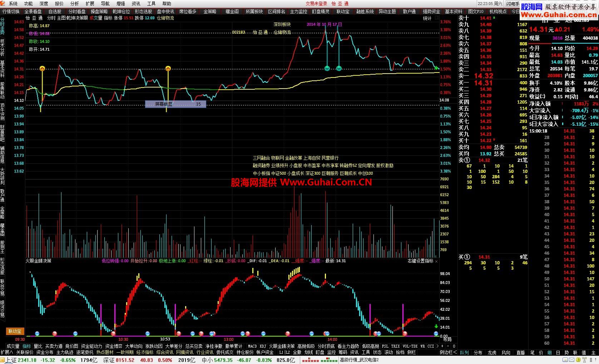Click the 0 reset button after minus
The image size is (599, 364).
pos(454,346)
